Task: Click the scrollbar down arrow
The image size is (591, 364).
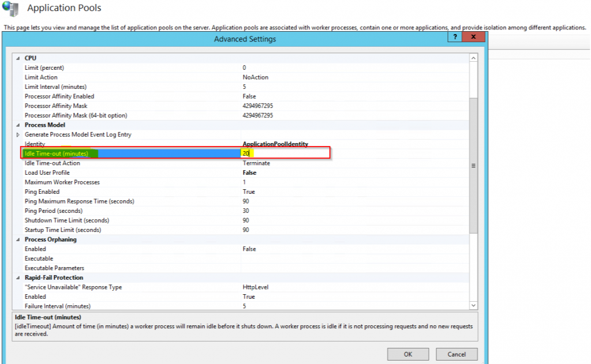Action: [x=473, y=305]
